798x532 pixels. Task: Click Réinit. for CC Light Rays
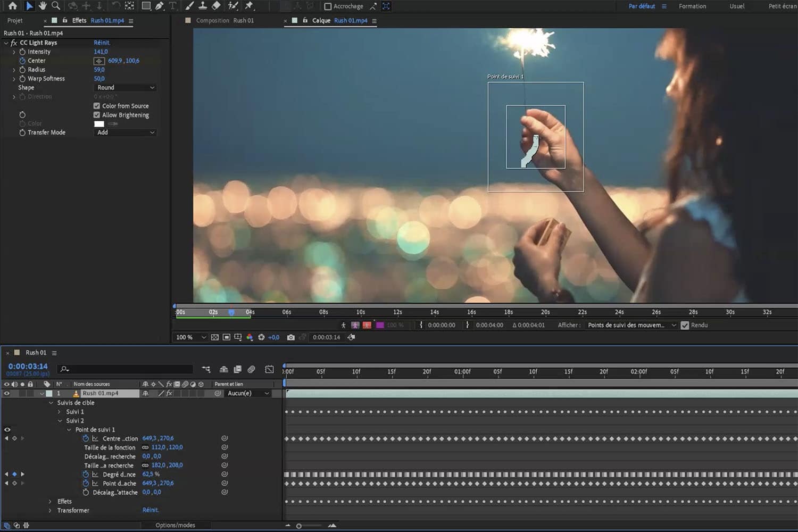tap(102, 43)
